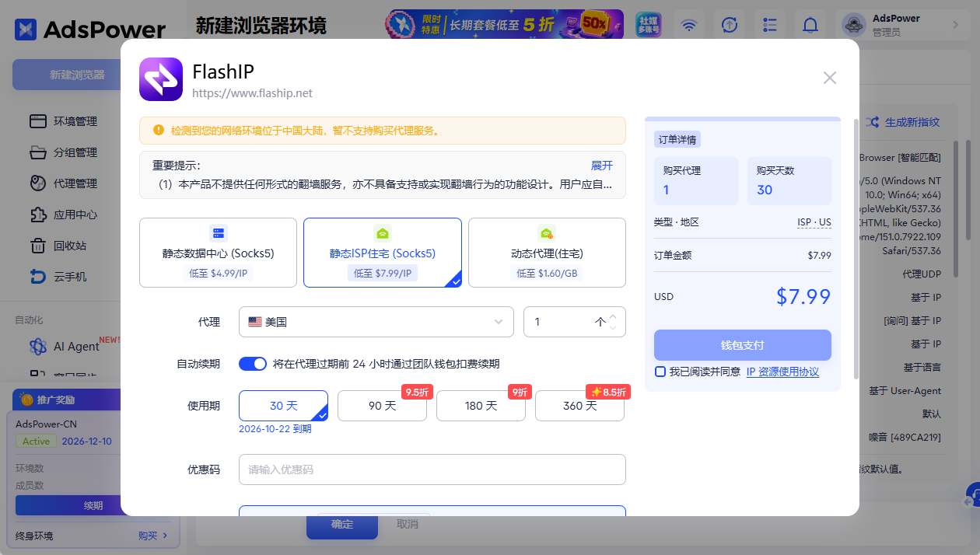Image resolution: width=980 pixels, height=555 pixels.
Task: Open 分组管理 in the sidebar
Action: coord(75,152)
